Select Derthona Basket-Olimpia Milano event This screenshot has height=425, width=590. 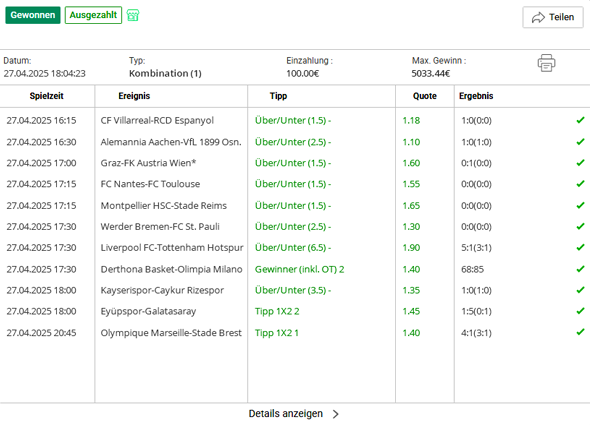pos(171,269)
